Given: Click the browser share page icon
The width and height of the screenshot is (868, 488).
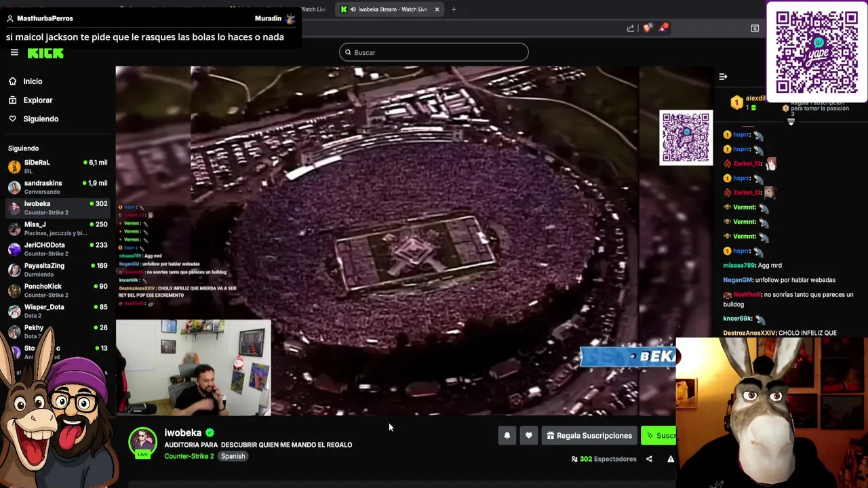Looking at the screenshot, I should [631, 28].
